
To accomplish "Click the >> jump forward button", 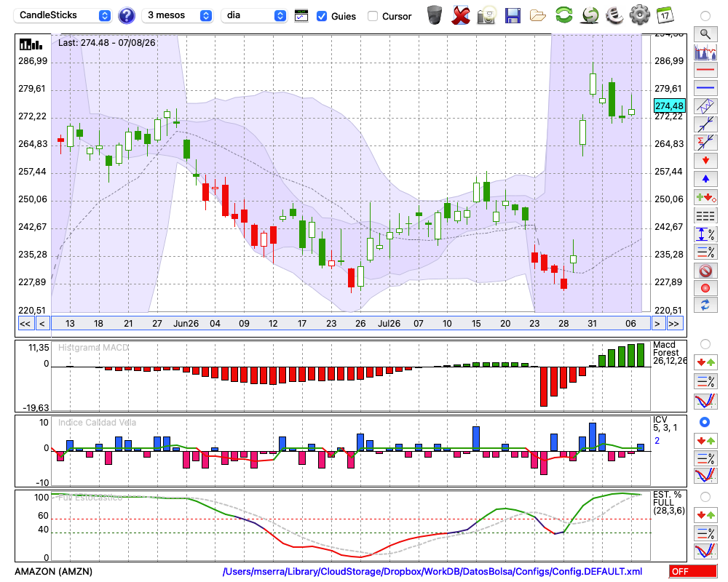I will (674, 324).
